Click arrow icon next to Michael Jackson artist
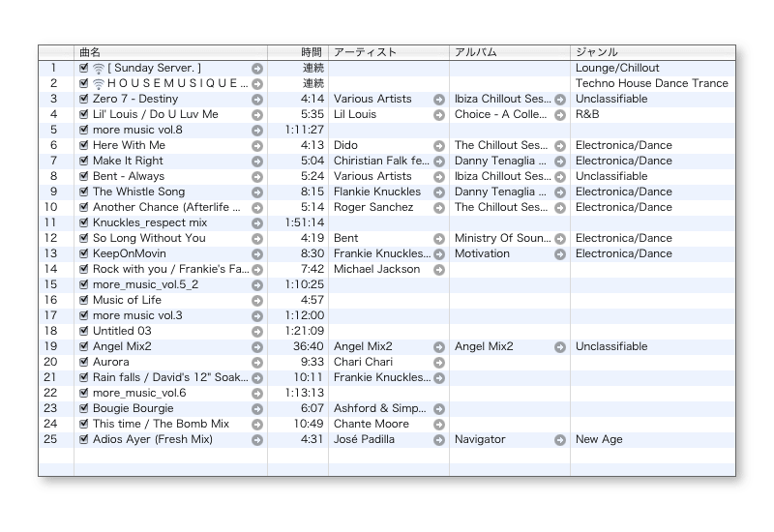Image resolution: width=774 pixels, height=532 pixels. [439, 270]
